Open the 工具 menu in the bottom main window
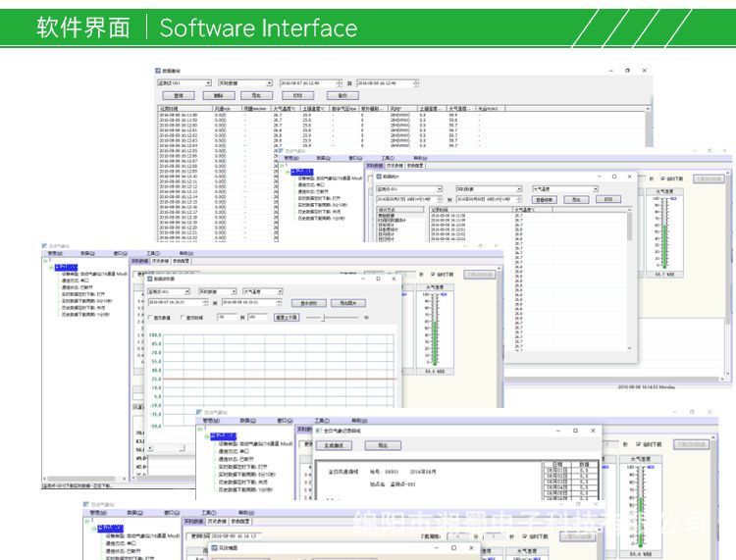 (209, 513)
